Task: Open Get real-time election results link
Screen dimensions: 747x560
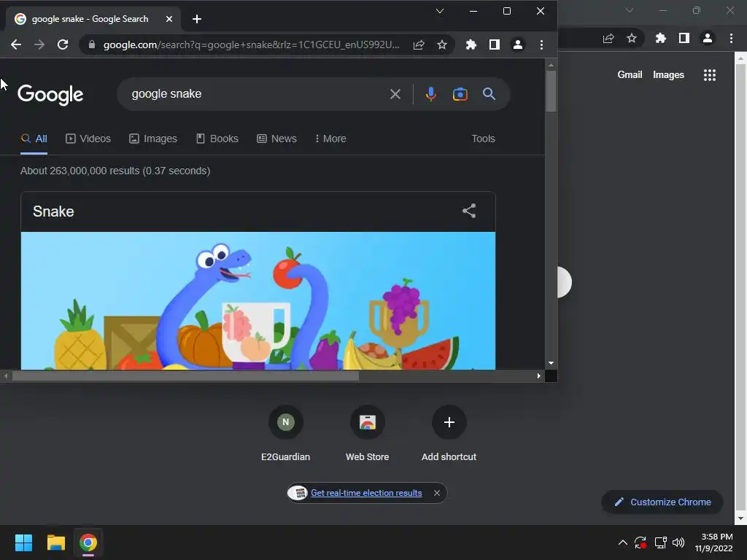Action: [x=366, y=493]
